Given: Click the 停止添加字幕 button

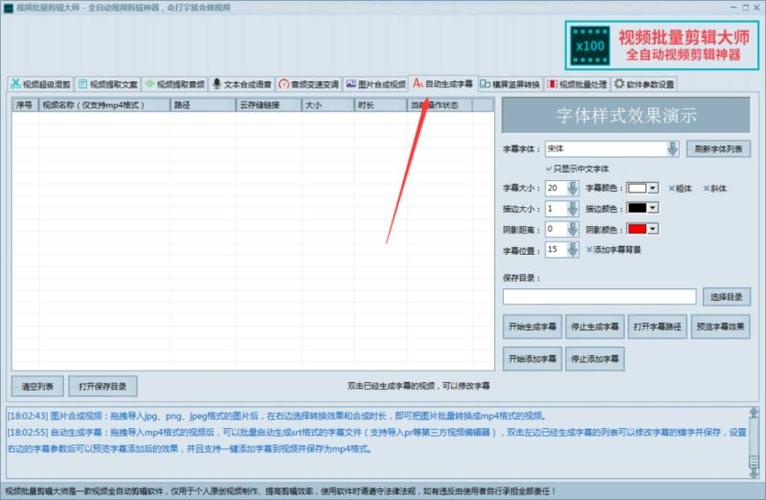Looking at the screenshot, I should (x=595, y=359).
